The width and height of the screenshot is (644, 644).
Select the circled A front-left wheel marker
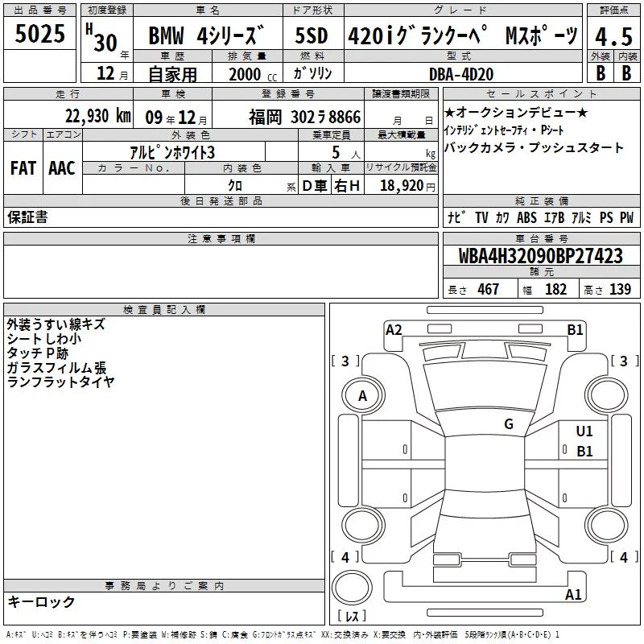click(x=363, y=396)
